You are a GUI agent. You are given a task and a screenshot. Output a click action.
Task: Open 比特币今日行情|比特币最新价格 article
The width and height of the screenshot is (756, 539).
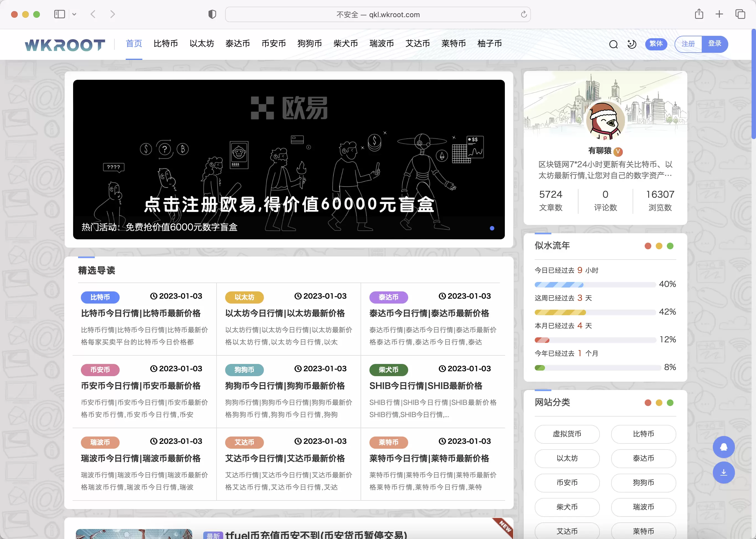point(141,313)
